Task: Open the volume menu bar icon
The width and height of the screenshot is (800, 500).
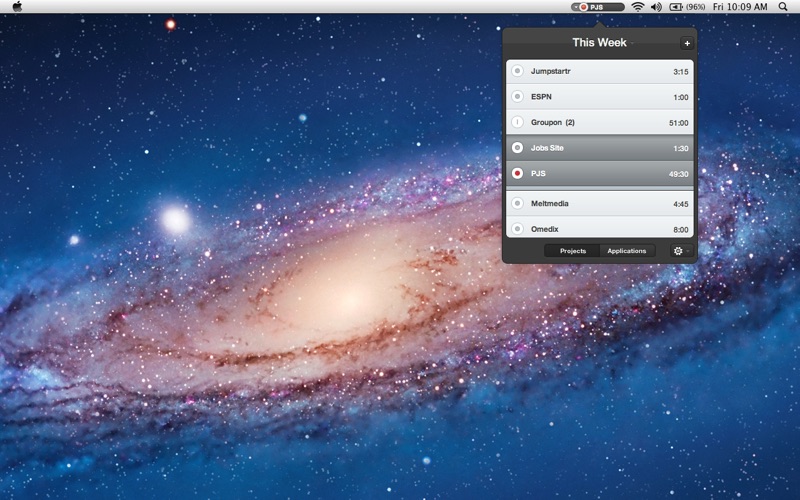Action: pos(656,7)
